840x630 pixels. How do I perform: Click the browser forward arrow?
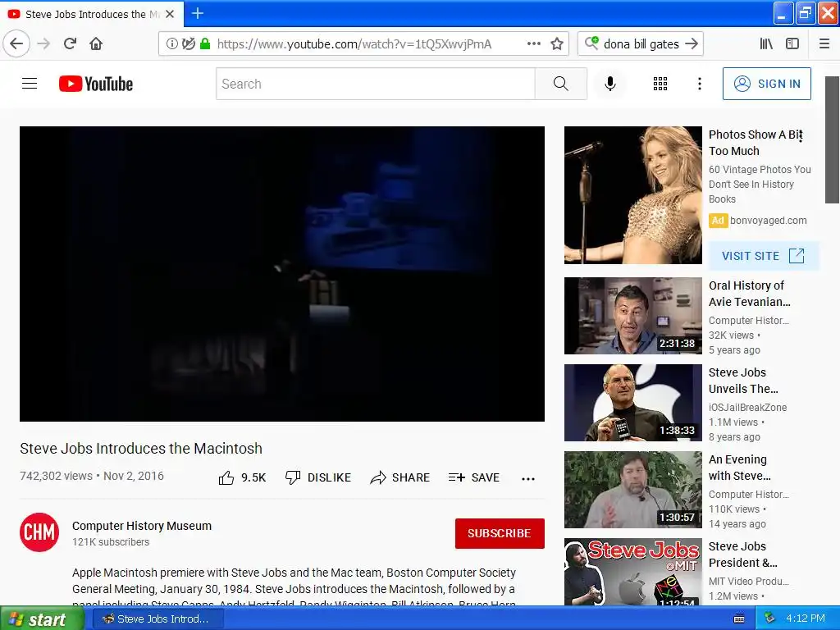(x=44, y=44)
